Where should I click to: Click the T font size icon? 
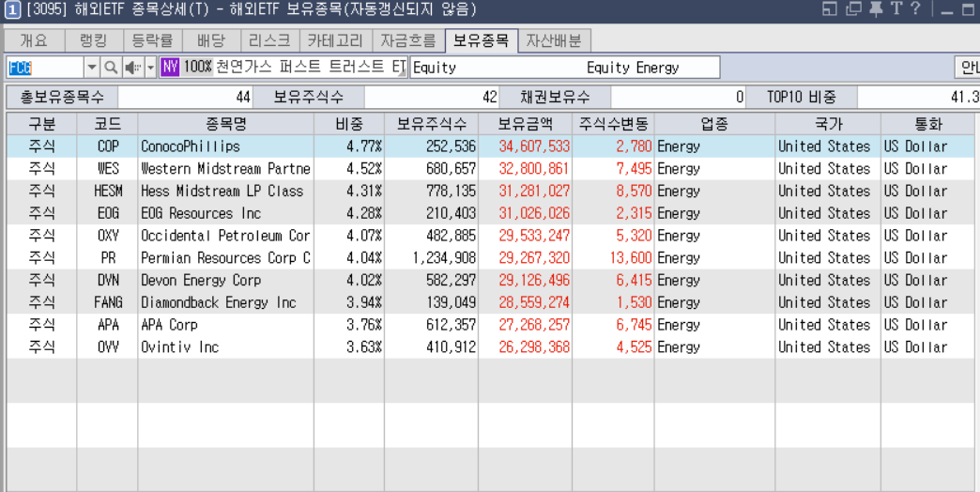pyautogui.click(x=896, y=8)
